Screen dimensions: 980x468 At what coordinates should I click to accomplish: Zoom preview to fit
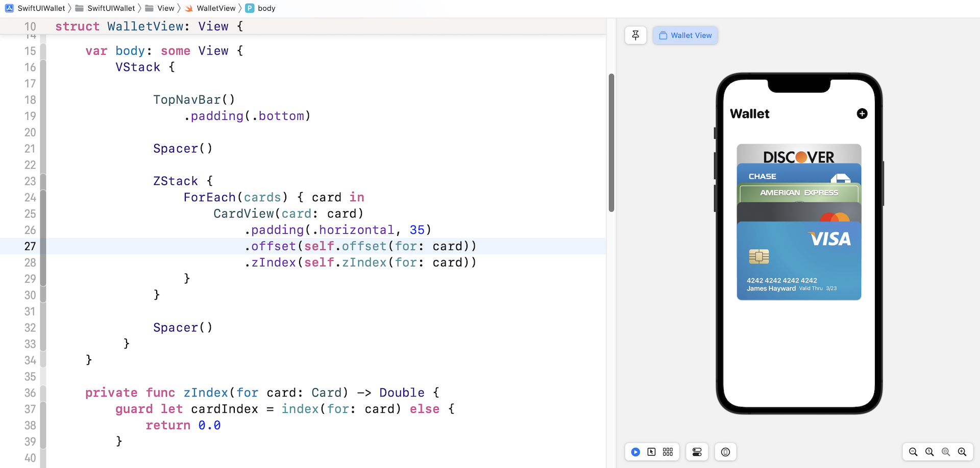pyautogui.click(x=946, y=452)
